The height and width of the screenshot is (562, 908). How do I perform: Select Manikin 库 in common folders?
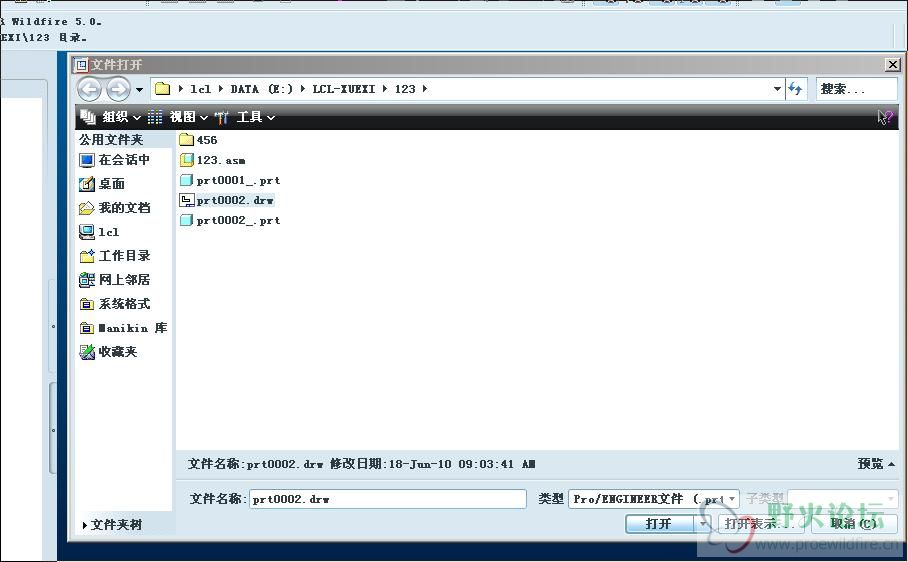(123, 328)
